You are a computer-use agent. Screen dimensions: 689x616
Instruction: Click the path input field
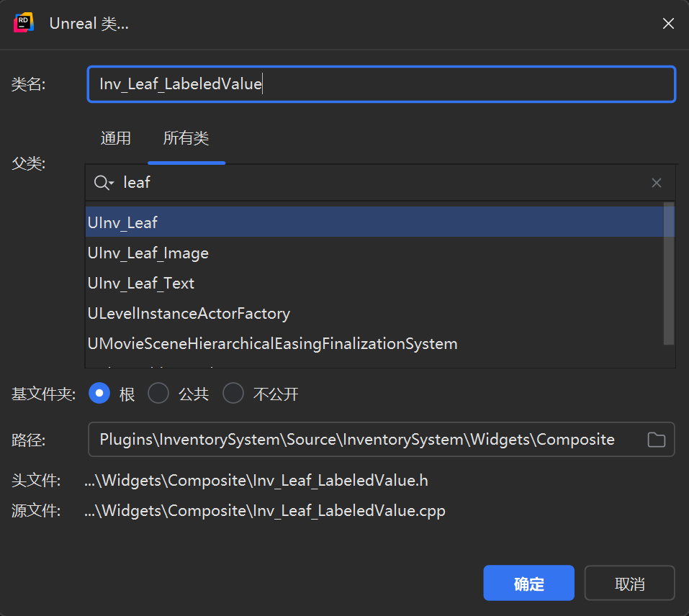[381, 440]
